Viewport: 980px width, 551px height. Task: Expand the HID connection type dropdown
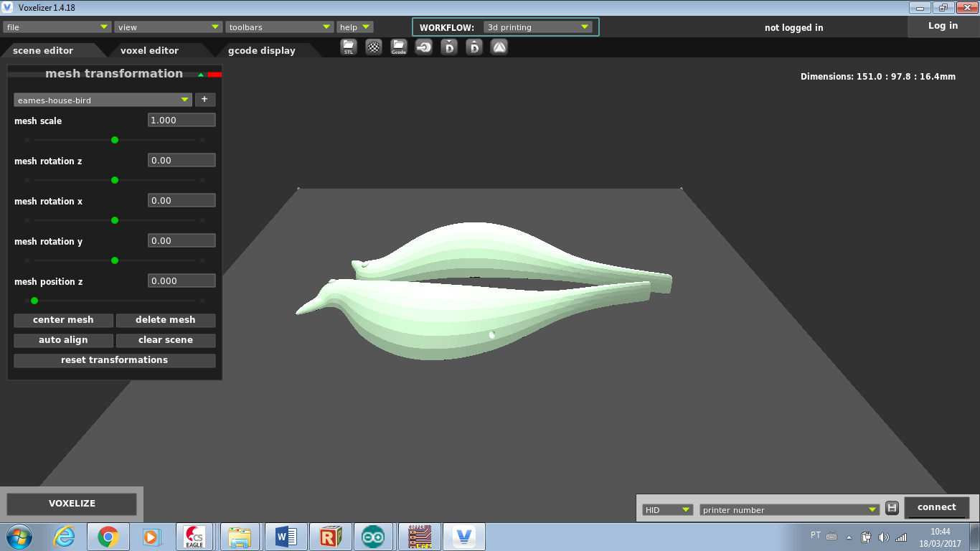point(667,510)
